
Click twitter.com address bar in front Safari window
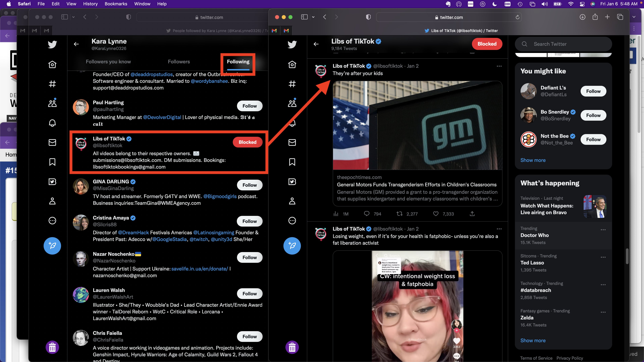pyautogui.click(x=449, y=17)
